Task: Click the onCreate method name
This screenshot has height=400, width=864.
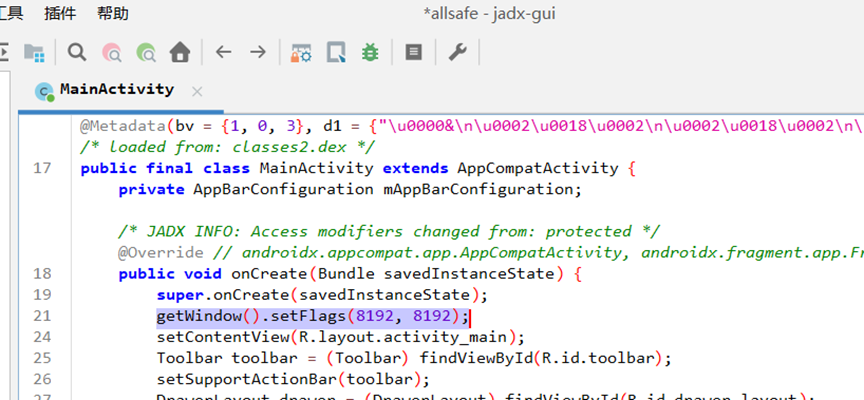Action: click(269, 274)
